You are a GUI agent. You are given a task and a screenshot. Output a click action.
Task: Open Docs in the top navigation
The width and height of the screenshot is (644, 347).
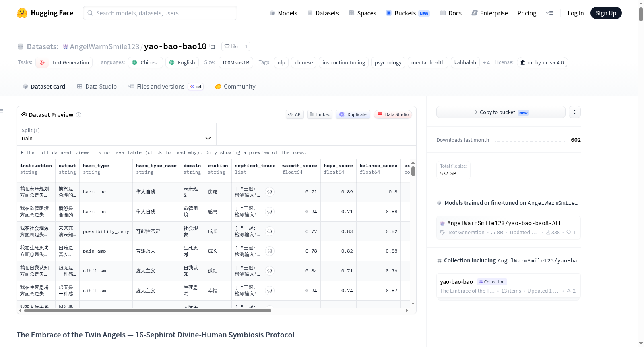[450, 13]
